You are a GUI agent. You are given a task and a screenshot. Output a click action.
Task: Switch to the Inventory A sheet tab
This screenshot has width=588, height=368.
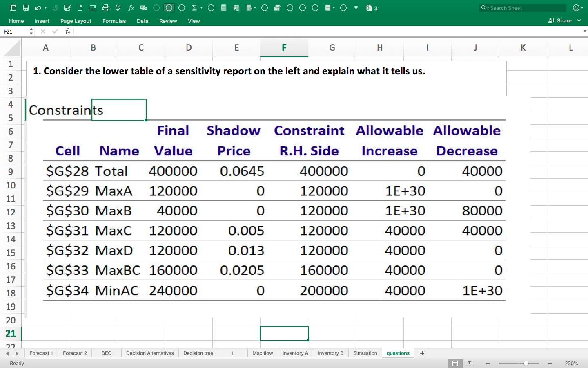(x=295, y=353)
